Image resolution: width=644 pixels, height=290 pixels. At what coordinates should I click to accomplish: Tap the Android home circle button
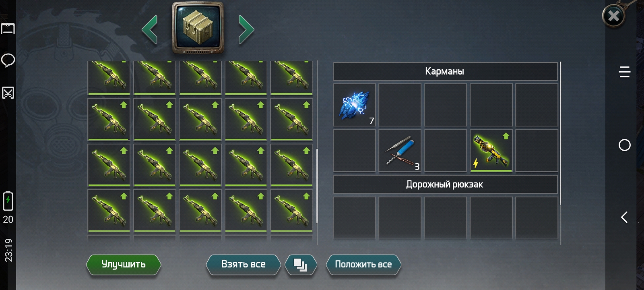click(x=624, y=145)
